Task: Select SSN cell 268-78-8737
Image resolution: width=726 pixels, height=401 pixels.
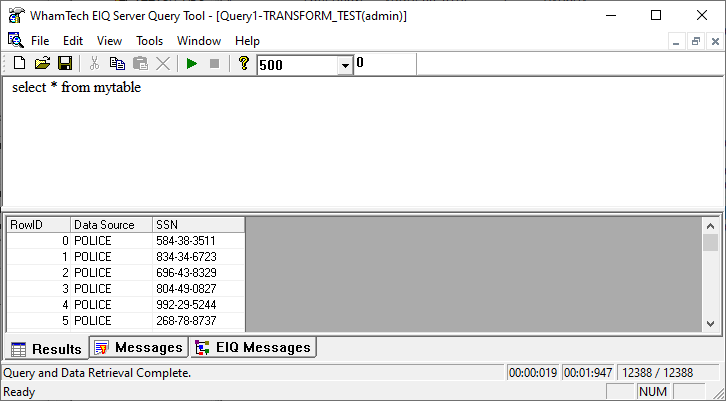Action: pyautogui.click(x=199, y=320)
